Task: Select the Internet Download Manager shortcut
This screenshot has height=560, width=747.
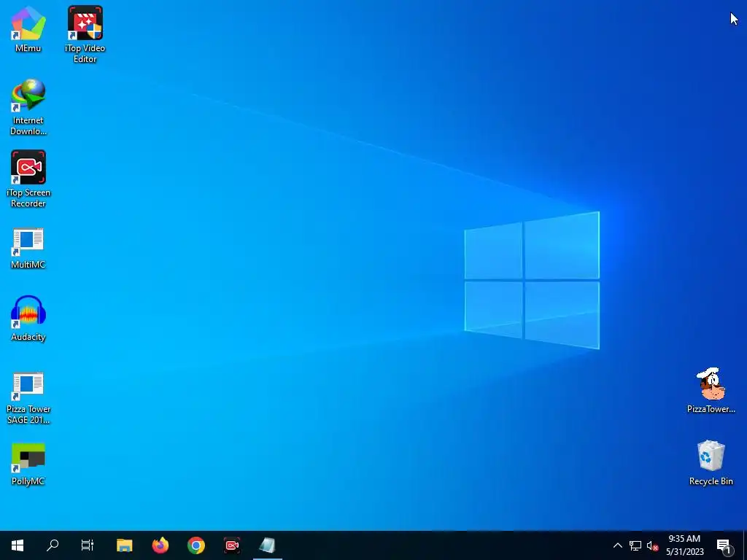Action: 28,107
